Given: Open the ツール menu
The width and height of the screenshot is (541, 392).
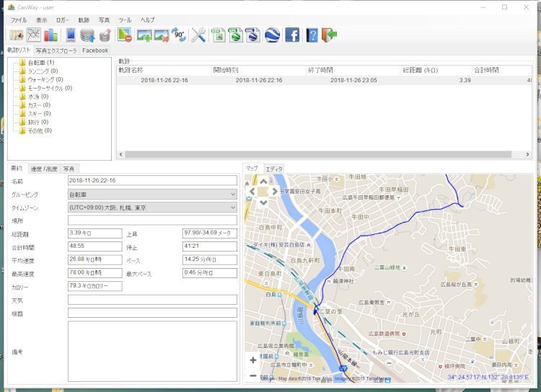Looking at the screenshot, I should pos(125,19).
